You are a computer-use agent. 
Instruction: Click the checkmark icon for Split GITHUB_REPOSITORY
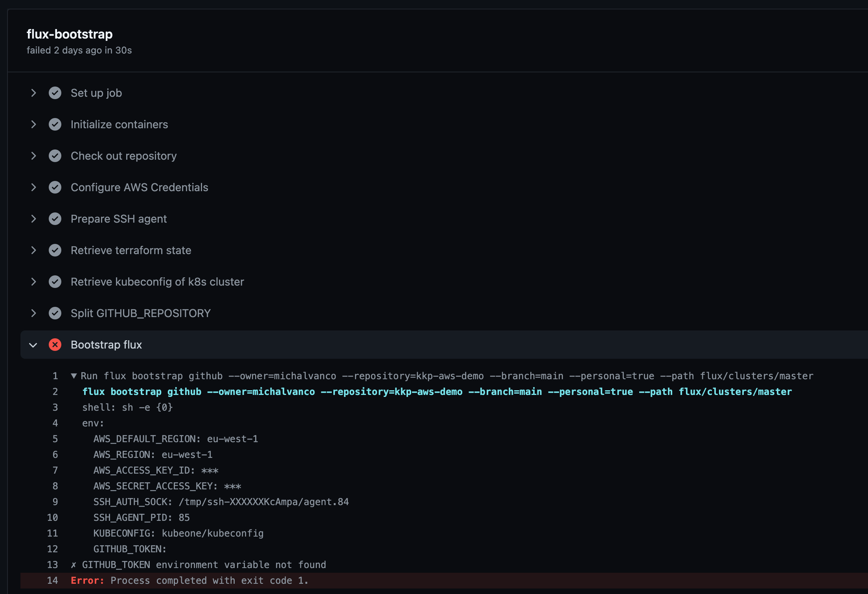click(55, 313)
